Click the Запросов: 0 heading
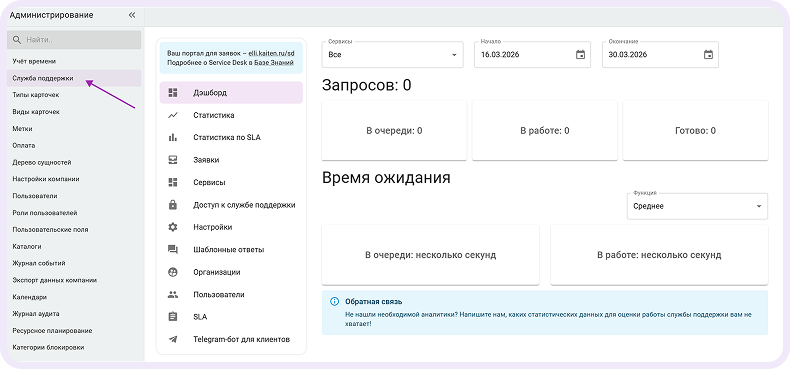This screenshot has height=369, width=790. click(x=366, y=85)
